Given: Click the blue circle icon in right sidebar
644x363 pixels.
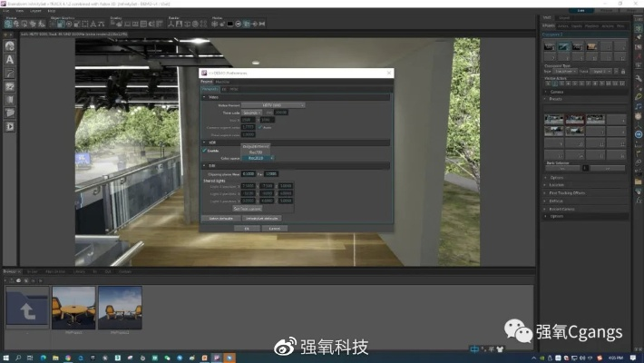Looking at the screenshot, I should 639,134.
